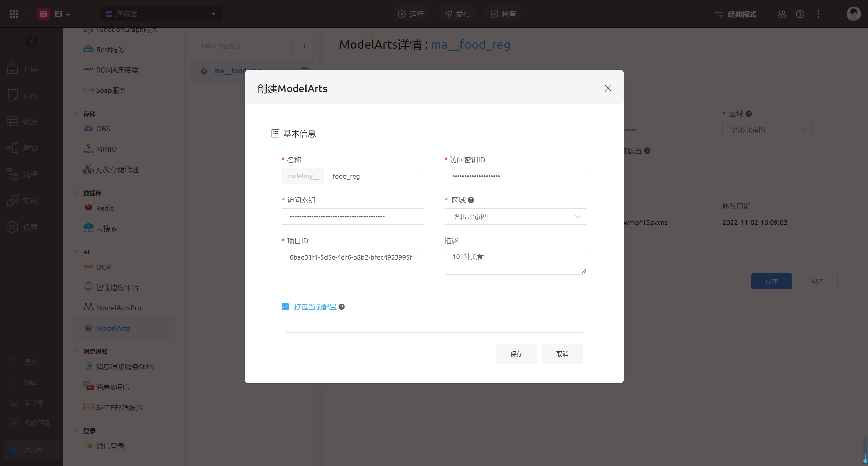Open the region dropdown in dialog

pos(515,217)
